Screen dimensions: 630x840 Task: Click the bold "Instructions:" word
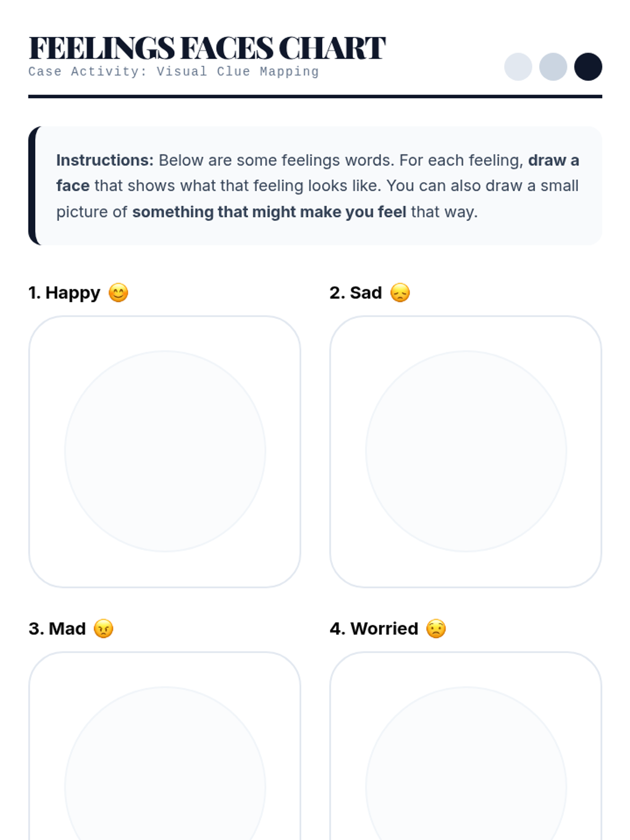click(104, 160)
